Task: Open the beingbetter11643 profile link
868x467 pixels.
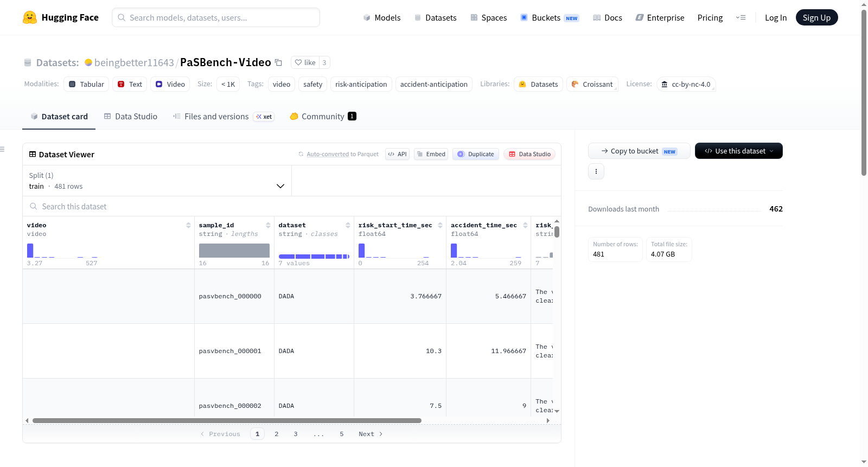Action: 134,62
